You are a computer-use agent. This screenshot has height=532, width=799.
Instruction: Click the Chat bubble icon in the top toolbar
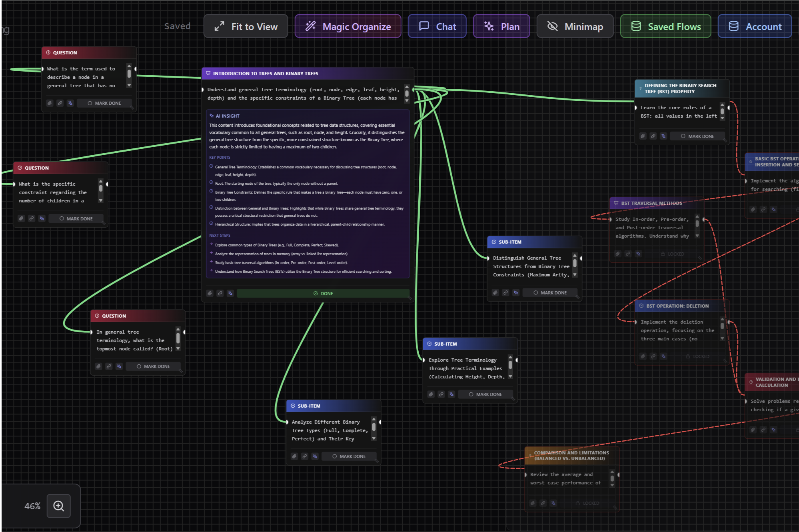click(423, 26)
